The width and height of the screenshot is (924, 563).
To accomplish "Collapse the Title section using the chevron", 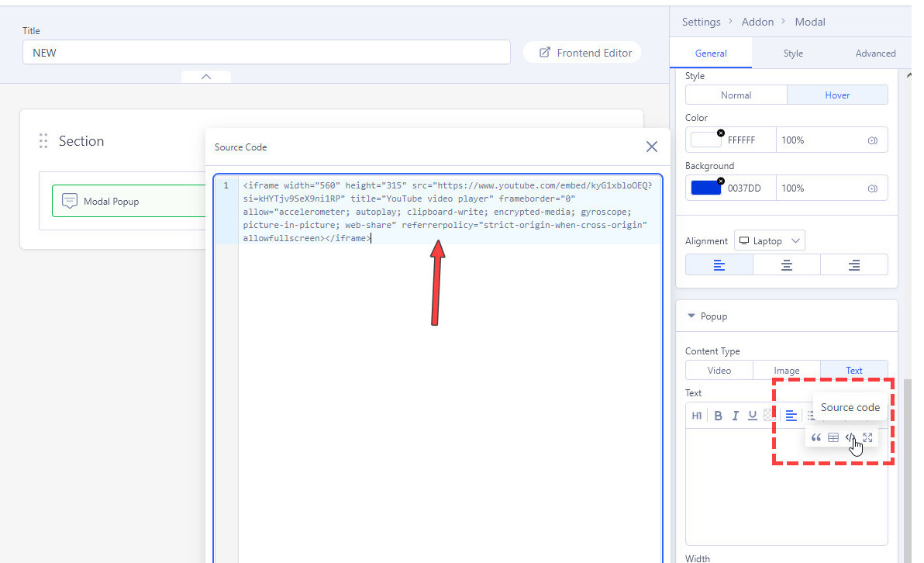I will tap(205, 77).
